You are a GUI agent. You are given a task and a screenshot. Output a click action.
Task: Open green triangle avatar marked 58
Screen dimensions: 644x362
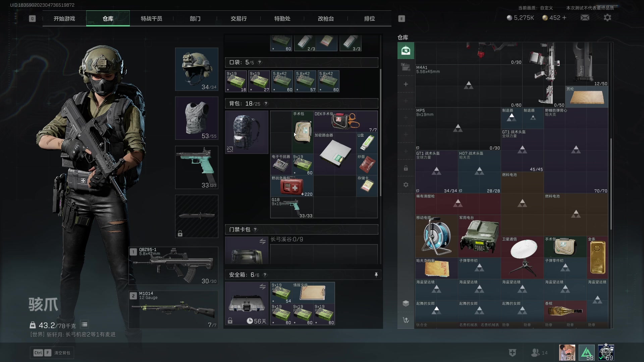[x=587, y=353]
